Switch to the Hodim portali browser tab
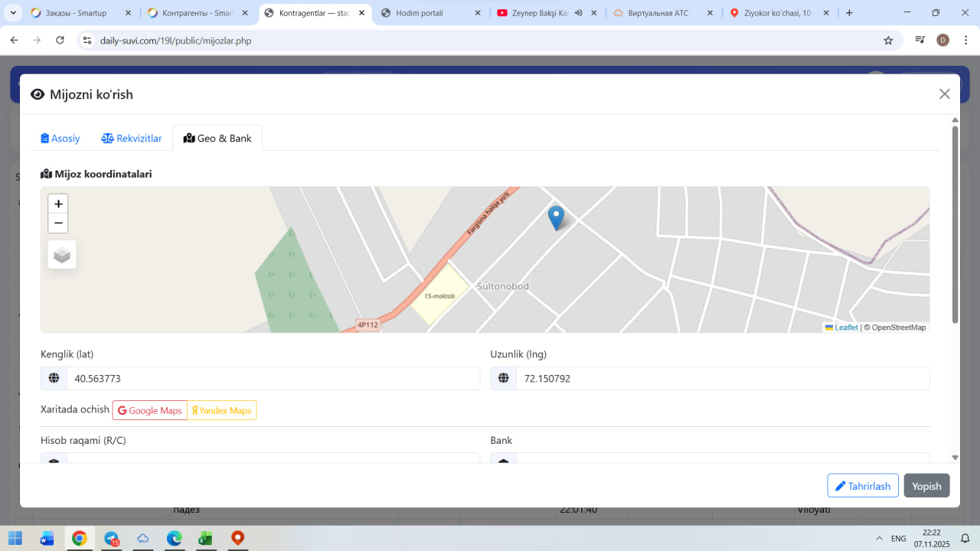The image size is (980, 551). pyautogui.click(x=430, y=13)
